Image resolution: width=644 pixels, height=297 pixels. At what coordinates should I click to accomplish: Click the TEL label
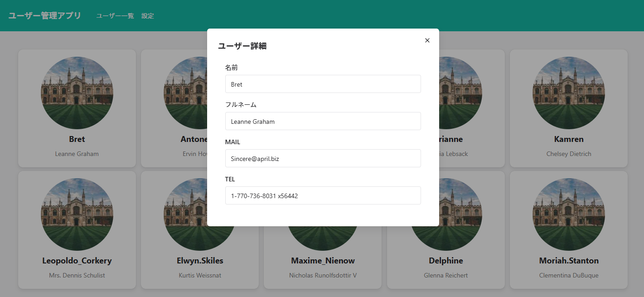pos(230,179)
